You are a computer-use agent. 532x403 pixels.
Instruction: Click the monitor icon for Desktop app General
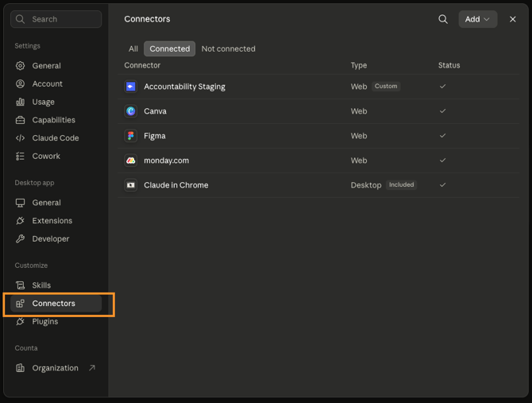coord(21,203)
